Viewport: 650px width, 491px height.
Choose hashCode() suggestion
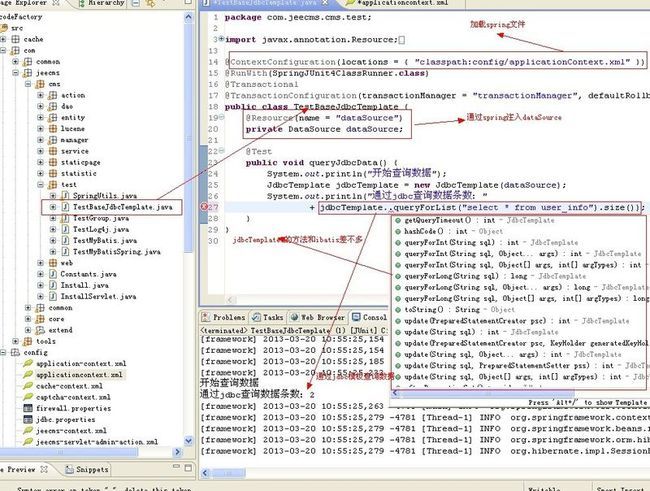tap(448, 231)
